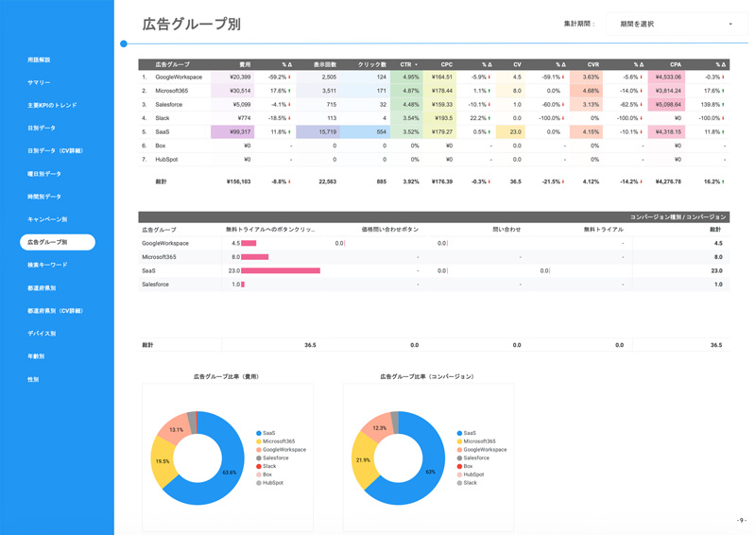Click the blue dot on the header line
Screen dimensions: 756x535
pyautogui.click(x=124, y=43)
